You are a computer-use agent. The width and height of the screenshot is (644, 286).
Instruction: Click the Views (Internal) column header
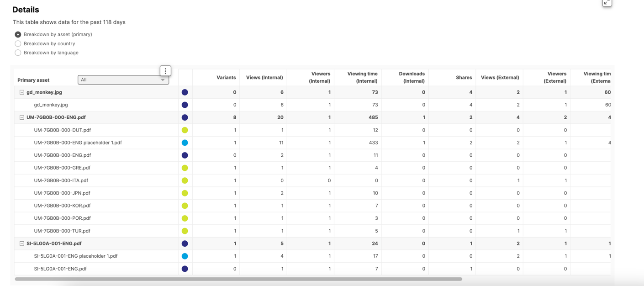[264, 78]
